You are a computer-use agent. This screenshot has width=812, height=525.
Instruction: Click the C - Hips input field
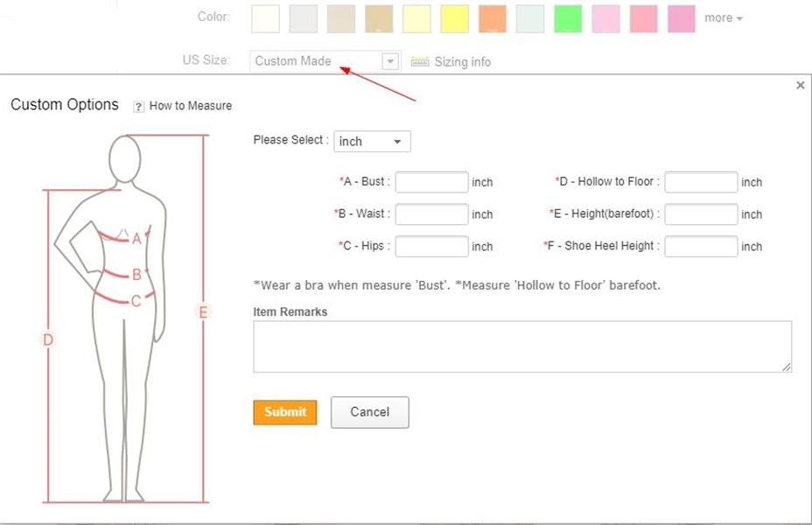tap(431, 247)
